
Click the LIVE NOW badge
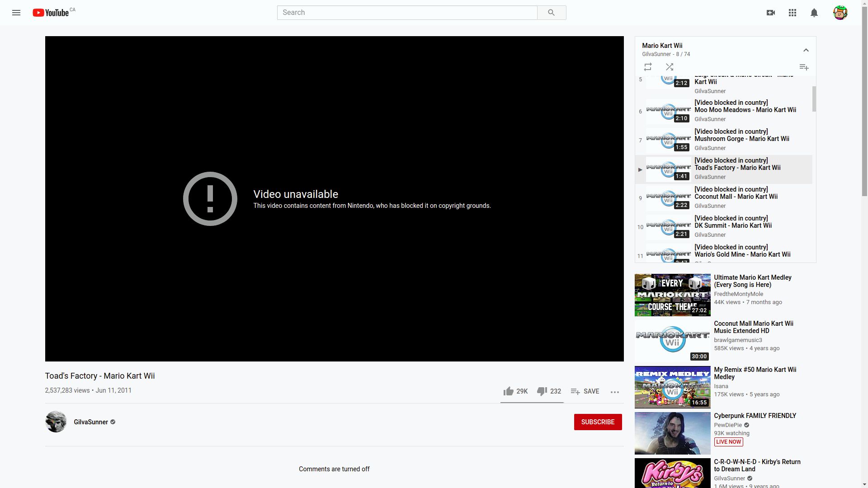point(728,442)
